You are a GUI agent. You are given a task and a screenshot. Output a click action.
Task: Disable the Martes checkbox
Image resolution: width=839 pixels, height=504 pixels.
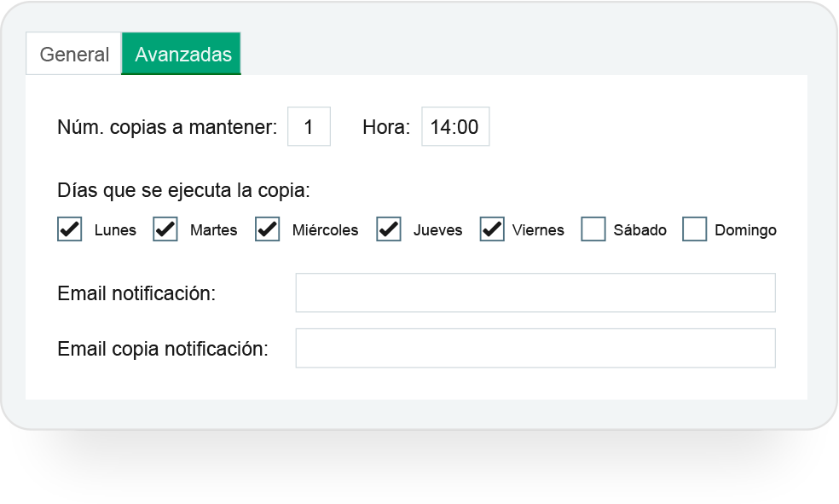tap(165, 229)
